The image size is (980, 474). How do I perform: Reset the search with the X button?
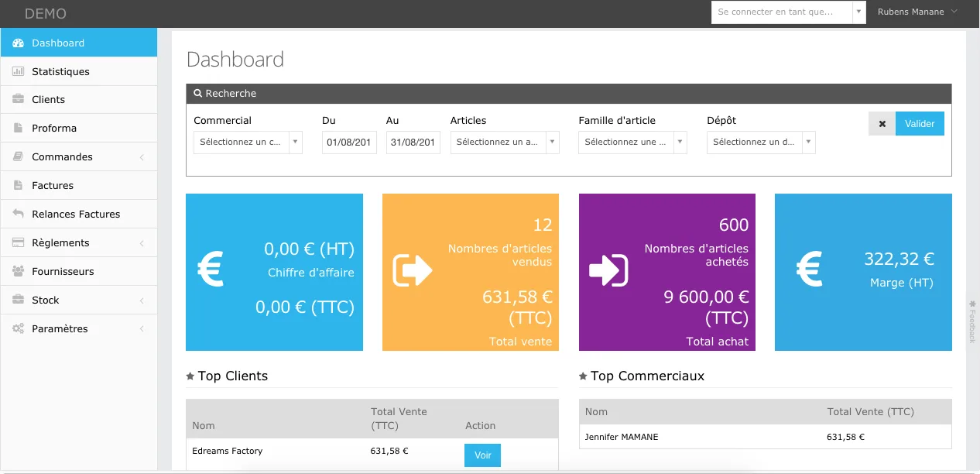coord(882,124)
